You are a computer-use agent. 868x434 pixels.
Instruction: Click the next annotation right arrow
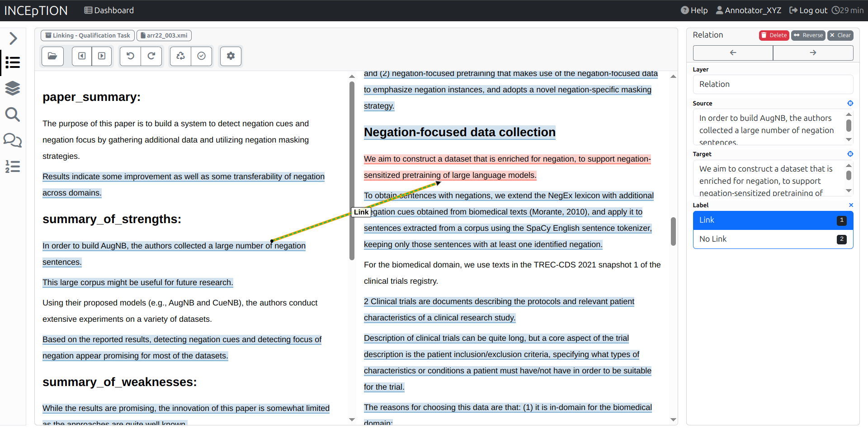pyautogui.click(x=813, y=53)
